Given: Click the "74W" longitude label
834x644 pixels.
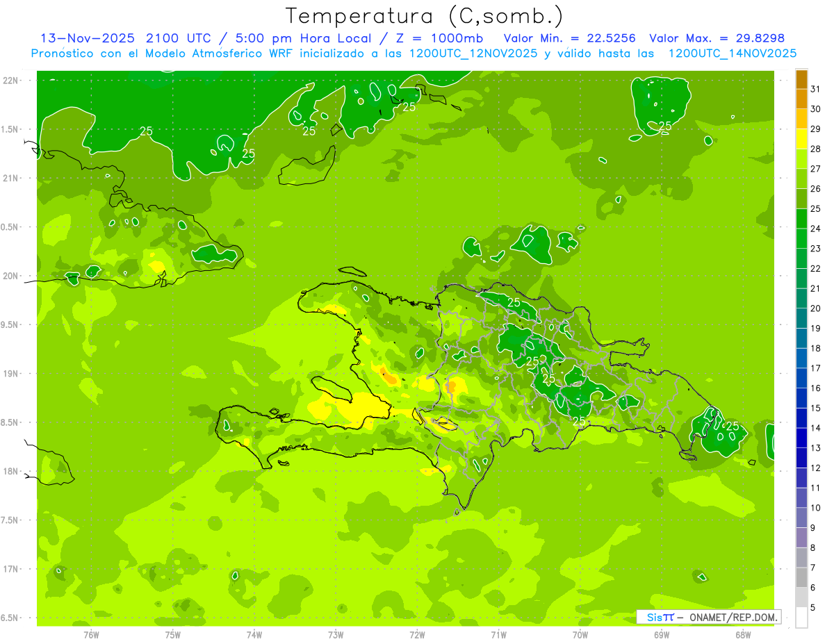Looking at the screenshot, I should tap(254, 635).
